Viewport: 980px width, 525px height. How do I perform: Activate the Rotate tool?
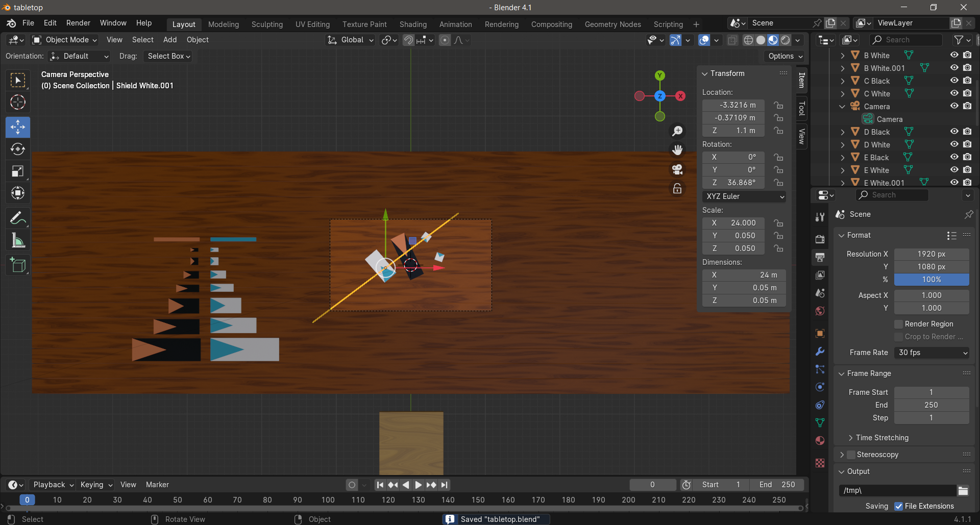click(18, 149)
